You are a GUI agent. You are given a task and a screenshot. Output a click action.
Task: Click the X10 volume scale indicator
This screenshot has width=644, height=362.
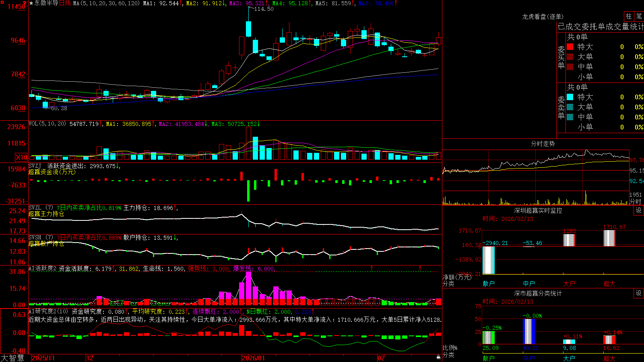[x=21, y=157]
